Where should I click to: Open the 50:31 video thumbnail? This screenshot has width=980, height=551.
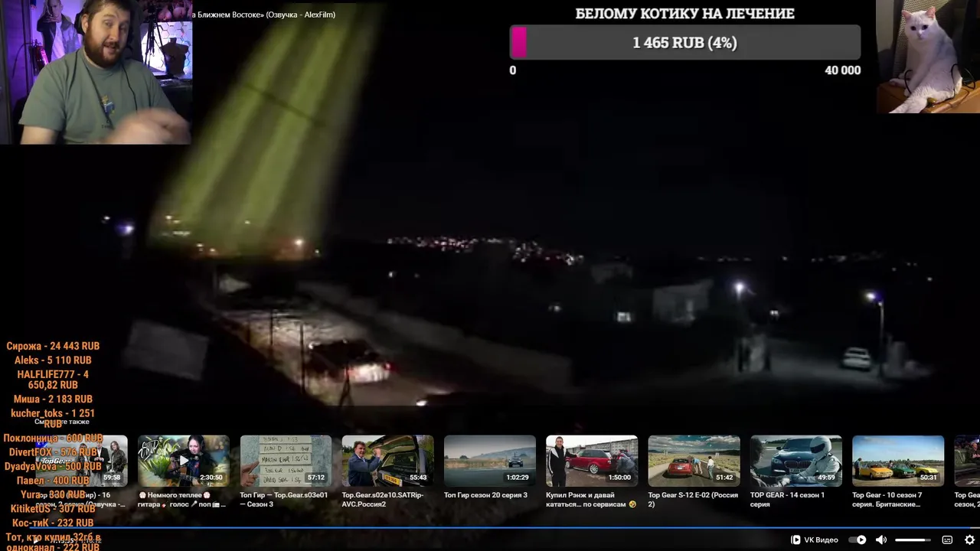tap(898, 461)
